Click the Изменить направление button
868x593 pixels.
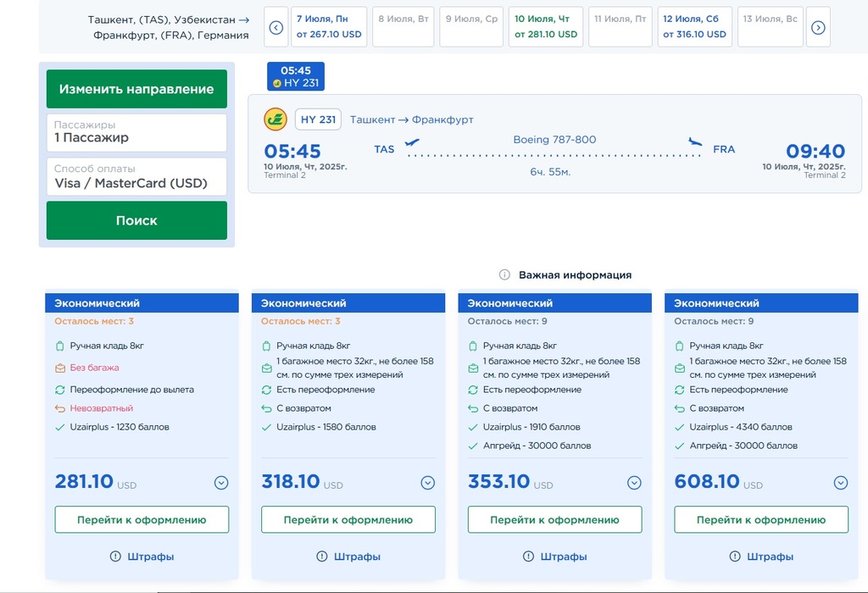pos(136,89)
